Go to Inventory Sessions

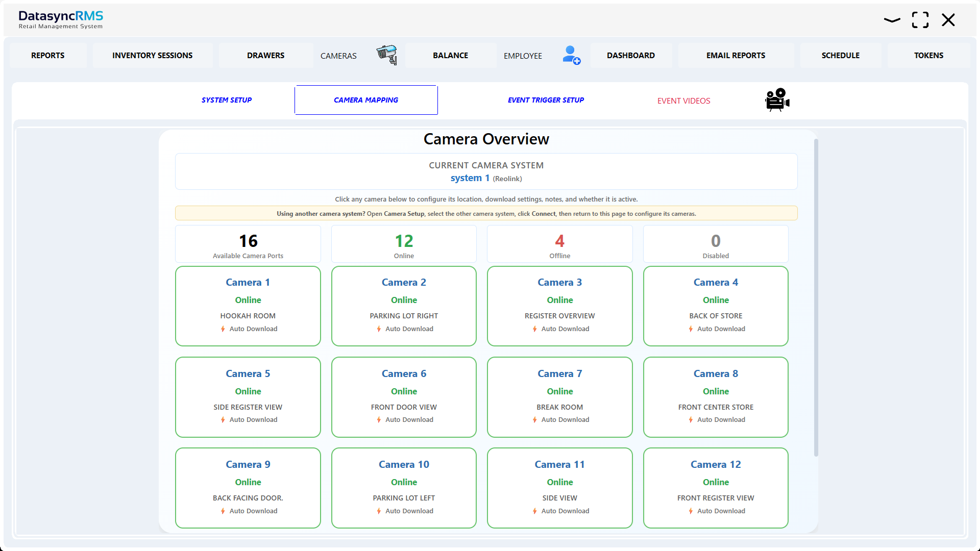click(153, 55)
